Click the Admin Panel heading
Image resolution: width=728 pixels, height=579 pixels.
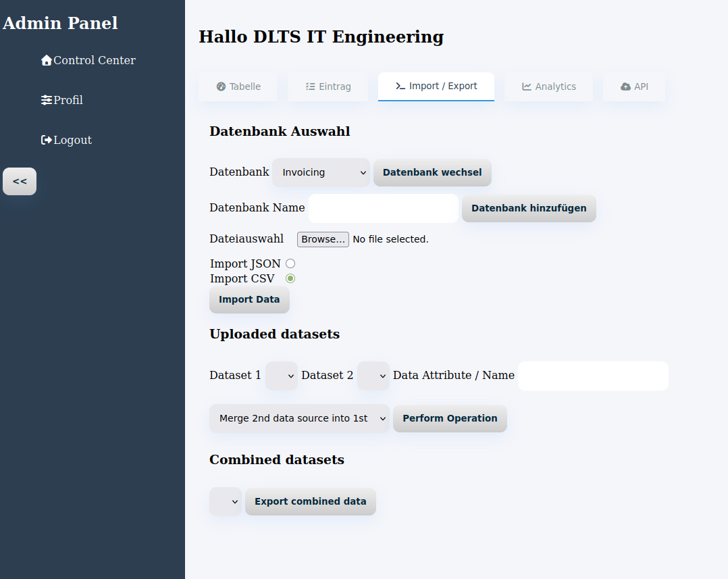pyautogui.click(x=60, y=23)
